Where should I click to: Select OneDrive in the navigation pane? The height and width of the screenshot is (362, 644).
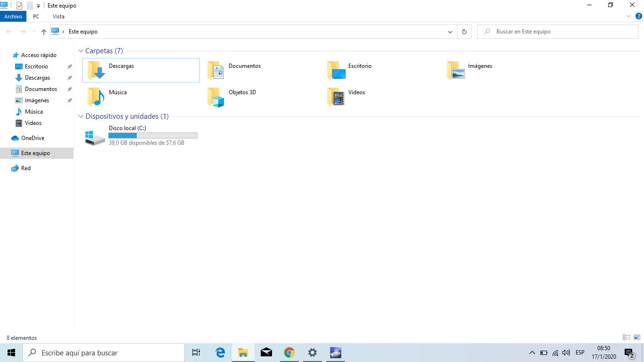33,138
